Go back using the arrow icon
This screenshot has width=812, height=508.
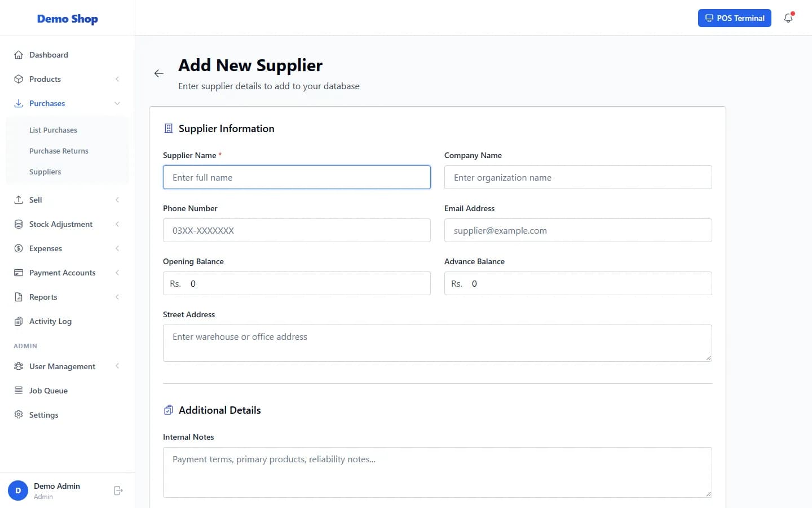tap(159, 73)
